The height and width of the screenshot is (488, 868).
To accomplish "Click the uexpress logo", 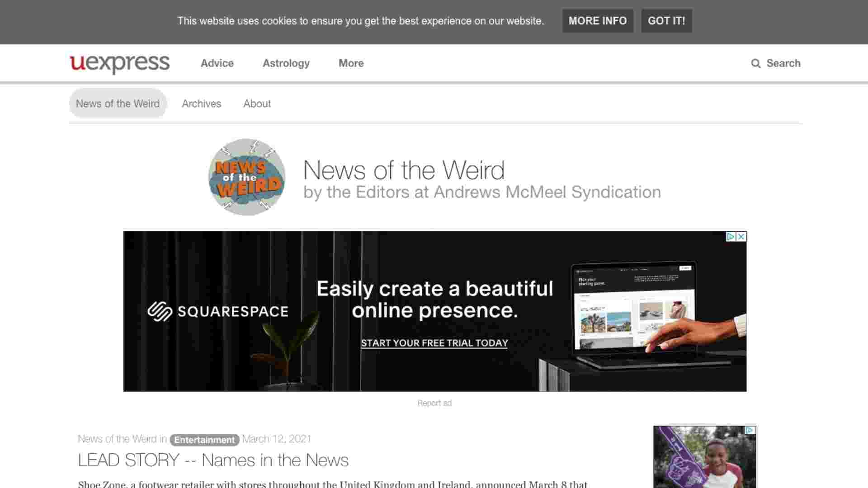I will point(119,63).
